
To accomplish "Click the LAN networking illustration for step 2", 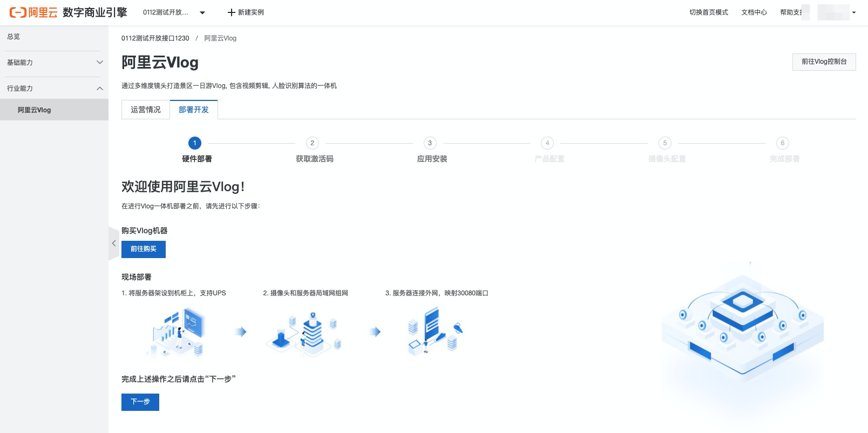I will 304,333.
